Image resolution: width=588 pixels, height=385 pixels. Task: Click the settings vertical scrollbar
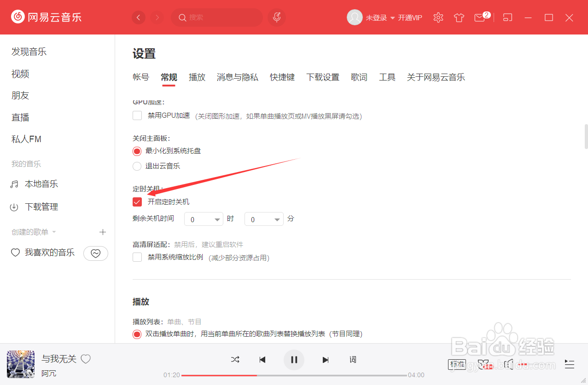[586, 136]
